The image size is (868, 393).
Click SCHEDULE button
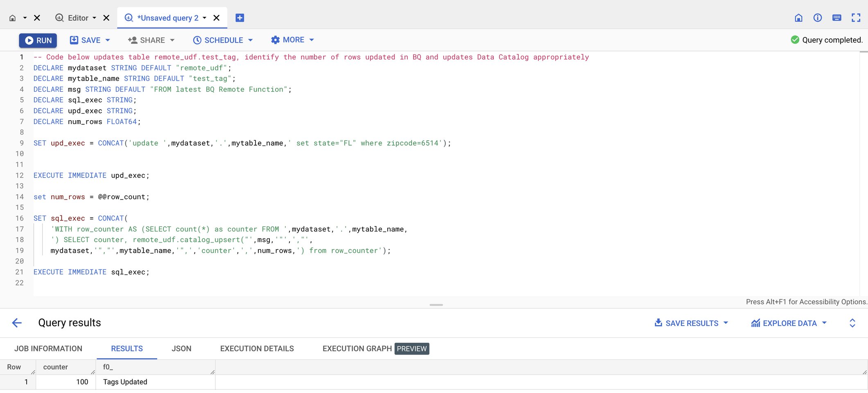[x=218, y=40]
